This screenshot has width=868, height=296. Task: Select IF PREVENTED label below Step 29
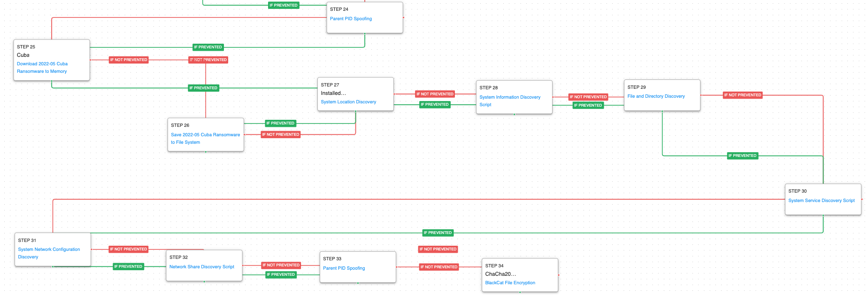point(742,156)
